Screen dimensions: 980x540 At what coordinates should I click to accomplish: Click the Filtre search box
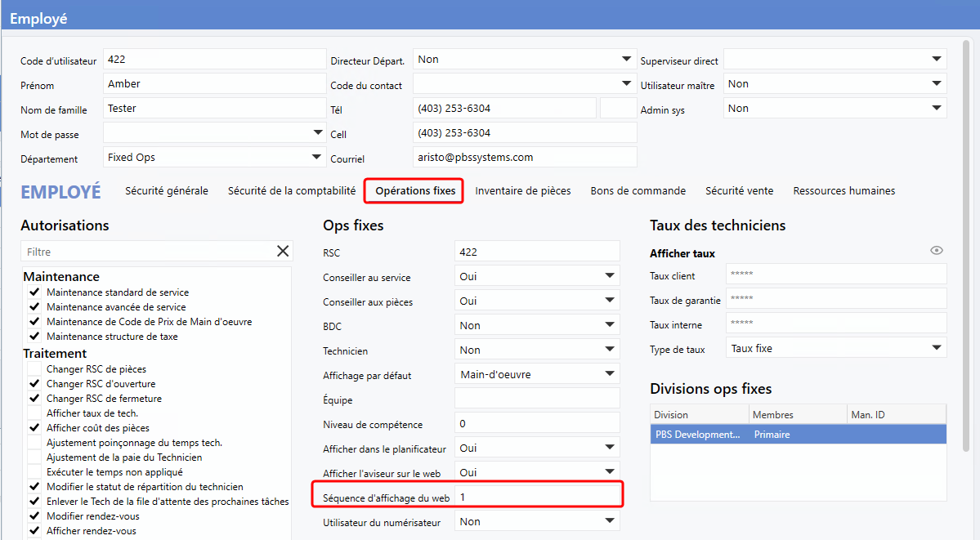(x=147, y=252)
